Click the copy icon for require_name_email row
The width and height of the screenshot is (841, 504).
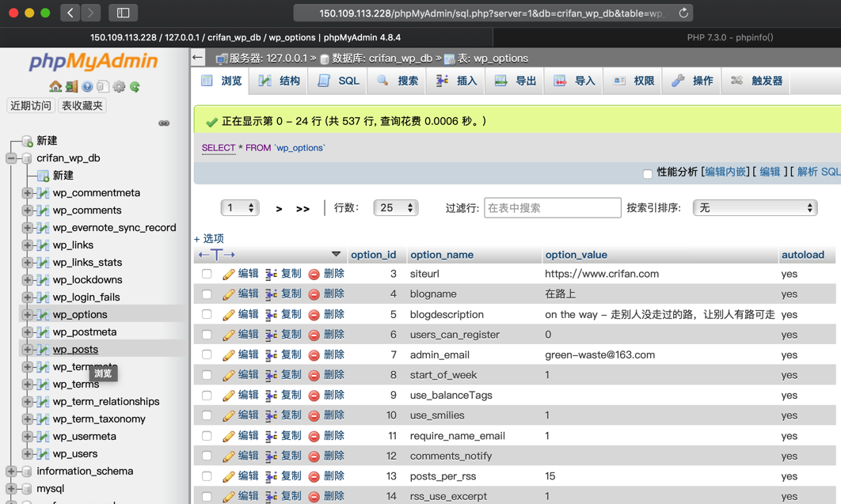tap(272, 436)
